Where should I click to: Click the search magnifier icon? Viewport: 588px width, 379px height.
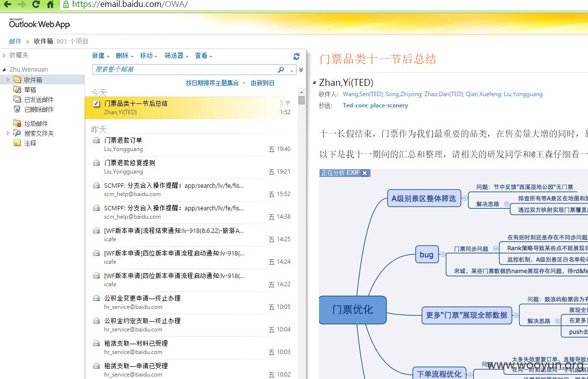coord(281,70)
